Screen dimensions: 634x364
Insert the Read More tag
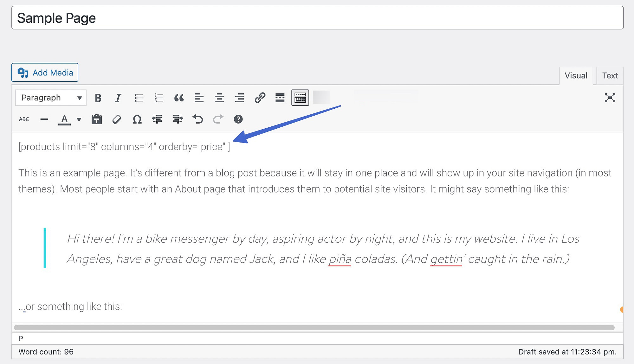[x=280, y=98]
